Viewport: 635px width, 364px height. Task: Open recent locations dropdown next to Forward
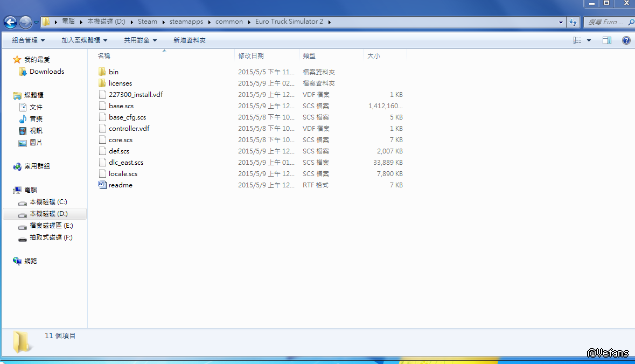36,22
